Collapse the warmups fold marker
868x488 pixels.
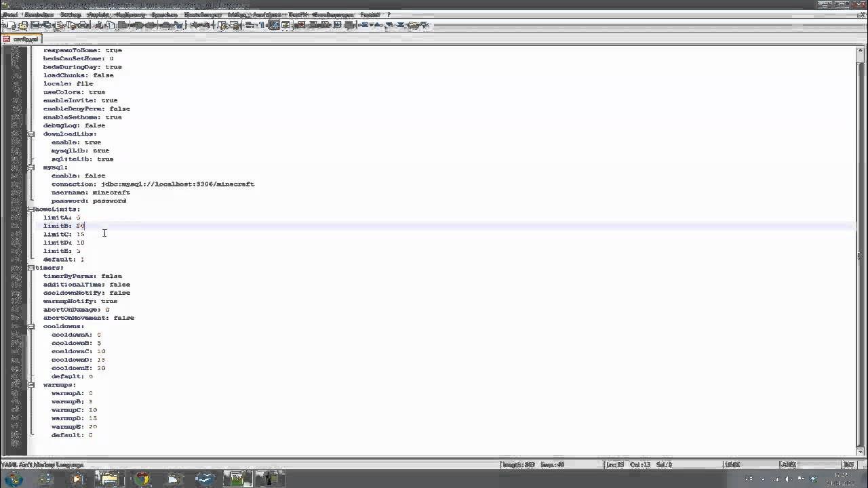[31, 384]
